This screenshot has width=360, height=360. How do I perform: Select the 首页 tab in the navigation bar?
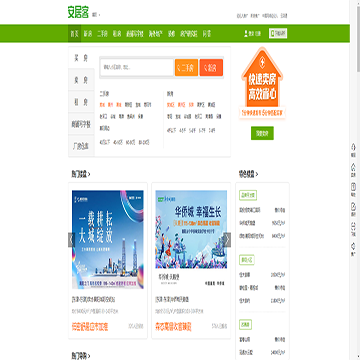(x=75, y=34)
